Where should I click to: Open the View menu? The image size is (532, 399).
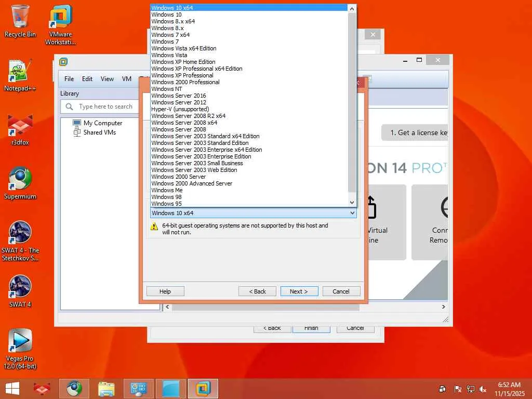[x=107, y=79]
